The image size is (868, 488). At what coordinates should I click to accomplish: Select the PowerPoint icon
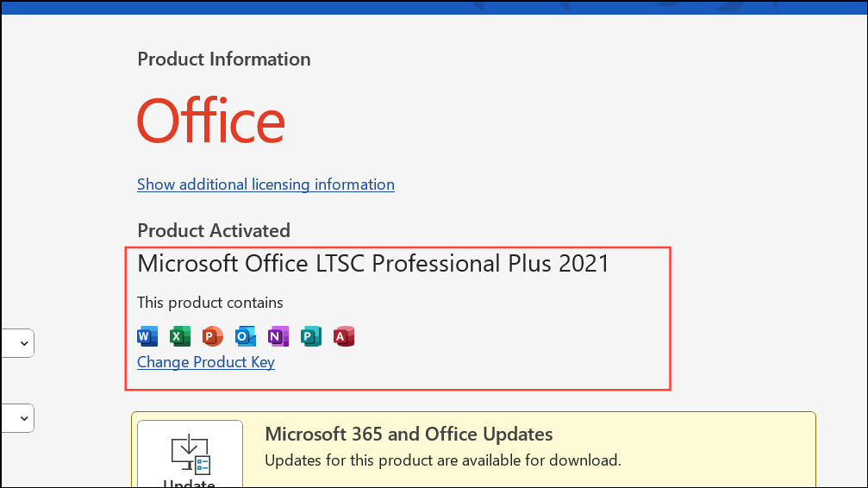(213, 336)
